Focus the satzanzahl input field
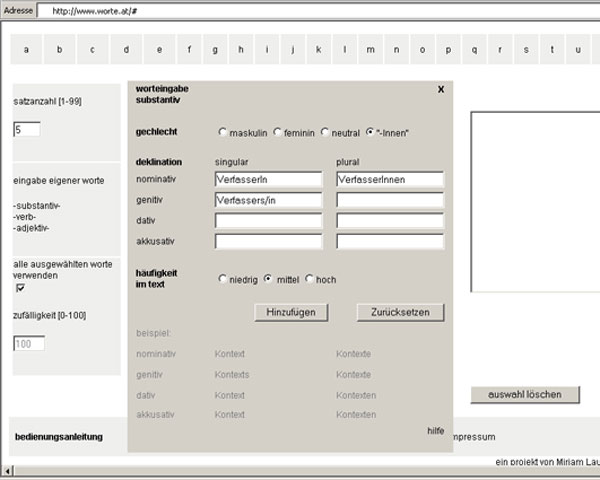Viewport: 600px width, 480px height. [27, 129]
